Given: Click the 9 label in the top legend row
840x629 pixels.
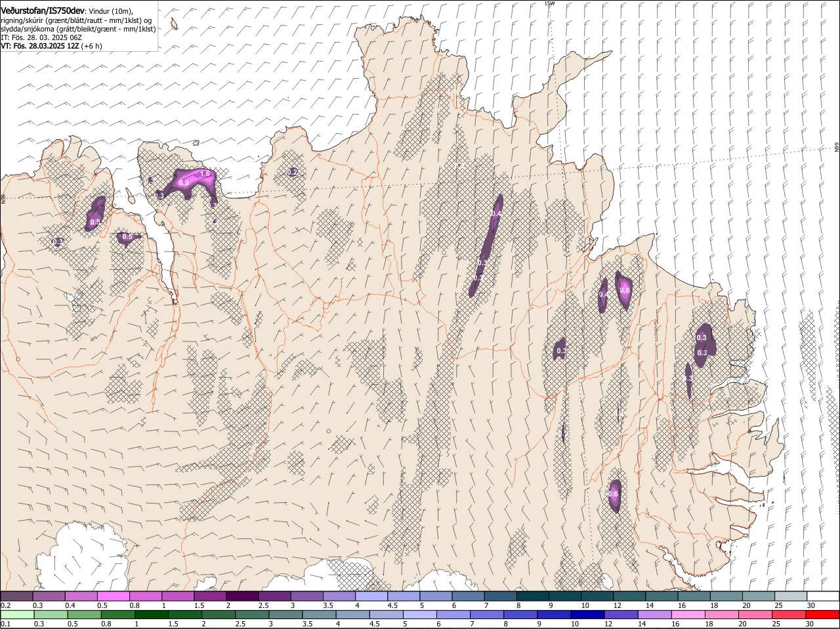Looking at the screenshot, I should [551, 605].
